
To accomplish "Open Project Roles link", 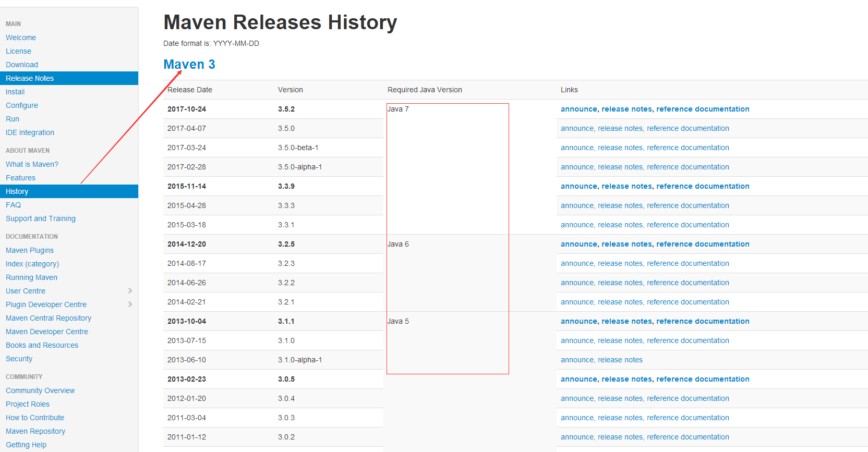I will click(x=28, y=404).
